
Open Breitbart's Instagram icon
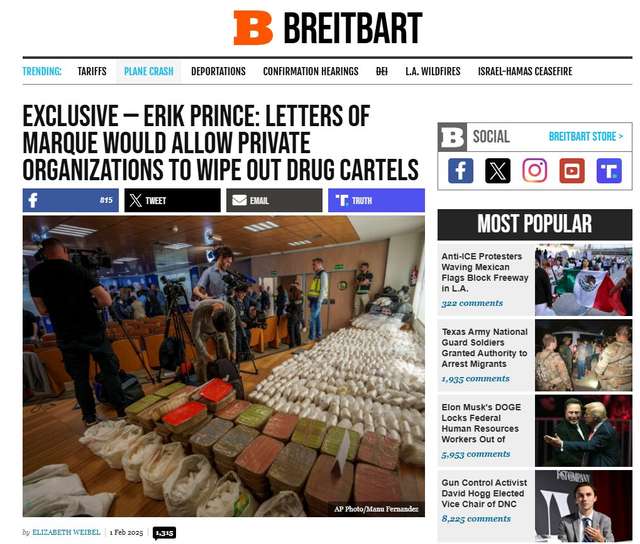535,171
